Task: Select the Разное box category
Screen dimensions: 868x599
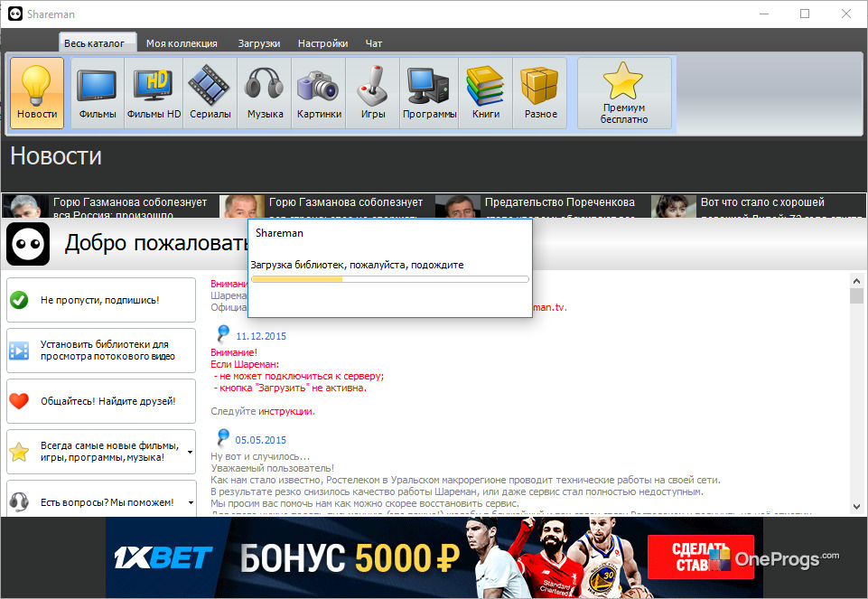Action: (540, 93)
